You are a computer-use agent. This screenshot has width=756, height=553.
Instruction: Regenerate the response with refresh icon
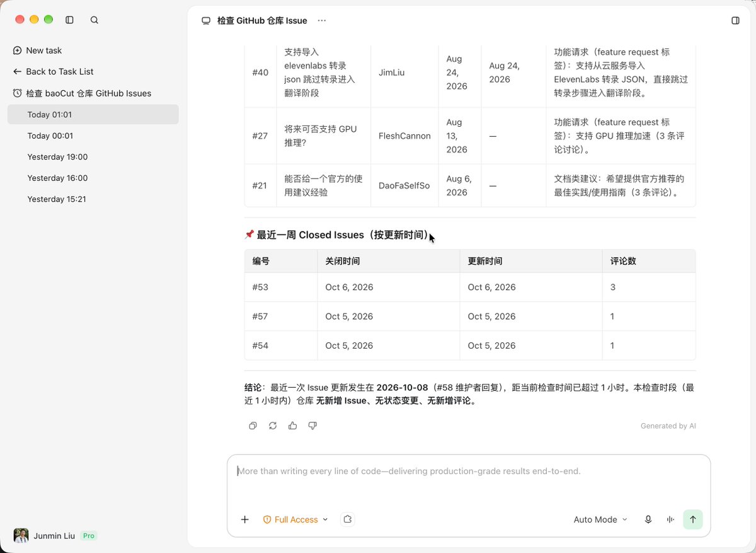coord(273,426)
